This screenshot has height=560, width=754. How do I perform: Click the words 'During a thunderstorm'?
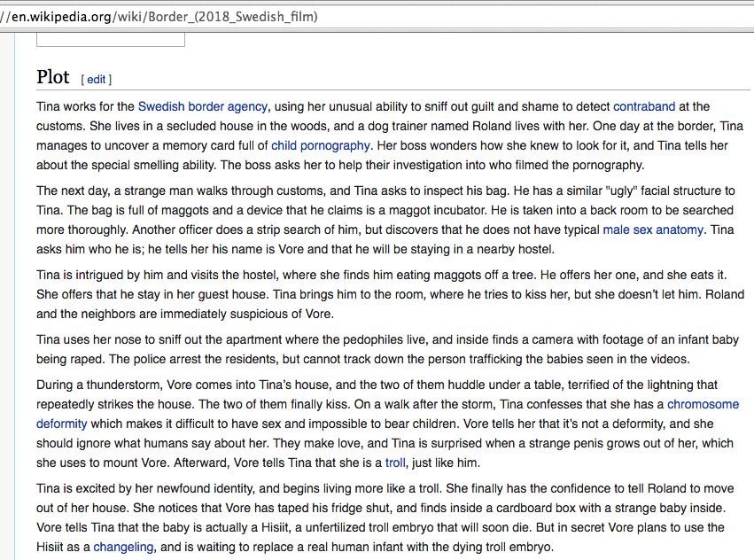[99, 385]
